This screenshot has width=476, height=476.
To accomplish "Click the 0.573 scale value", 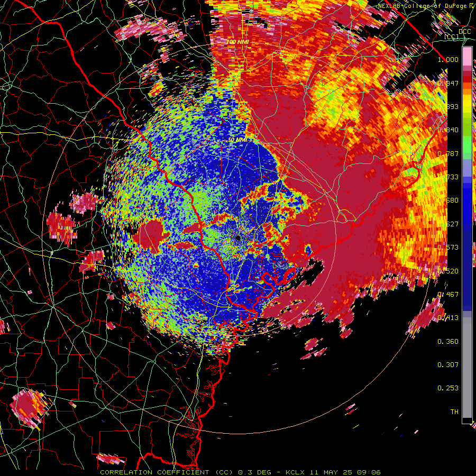I will point(448,248).
